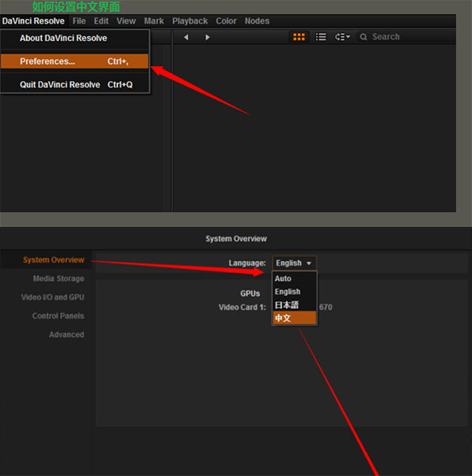This screenshot has width=472, height=476.
Task: Switch to list view
Action: tap(321, 37)
